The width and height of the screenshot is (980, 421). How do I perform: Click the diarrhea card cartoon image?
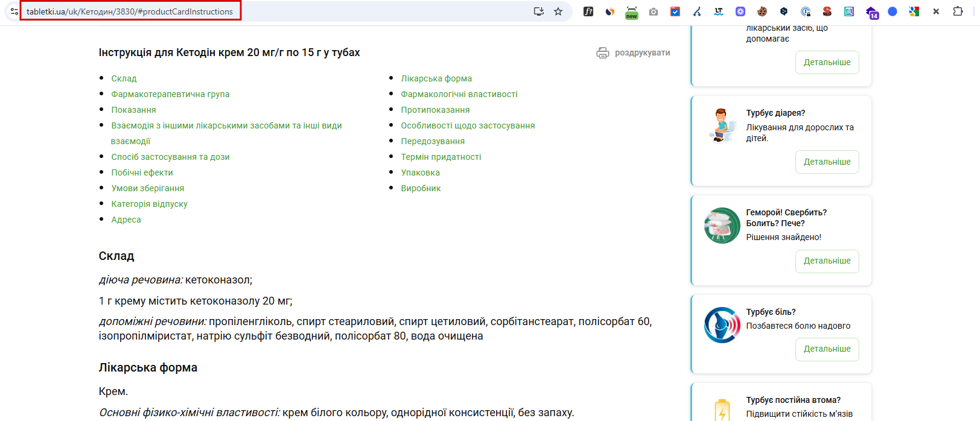tap(722, 125)
